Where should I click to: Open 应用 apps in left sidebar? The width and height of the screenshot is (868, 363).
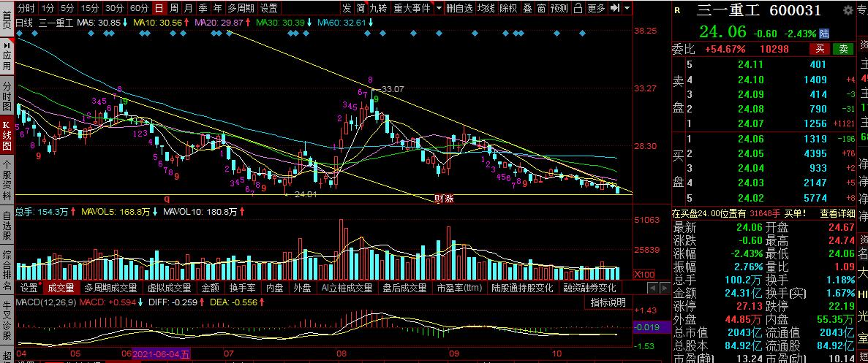click(7, 57)
